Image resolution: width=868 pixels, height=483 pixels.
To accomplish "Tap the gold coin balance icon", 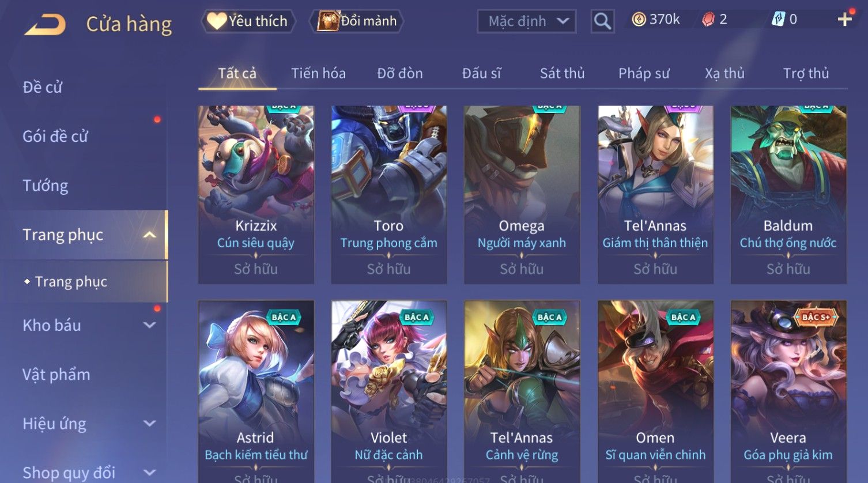I will [639, 20].
